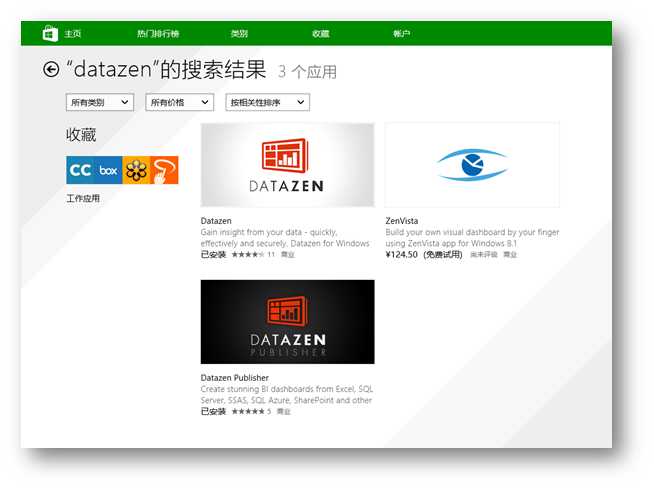Open the 主页 tab in the green bar
Viewport: 654px width, 490px height.
pos(73,34)
